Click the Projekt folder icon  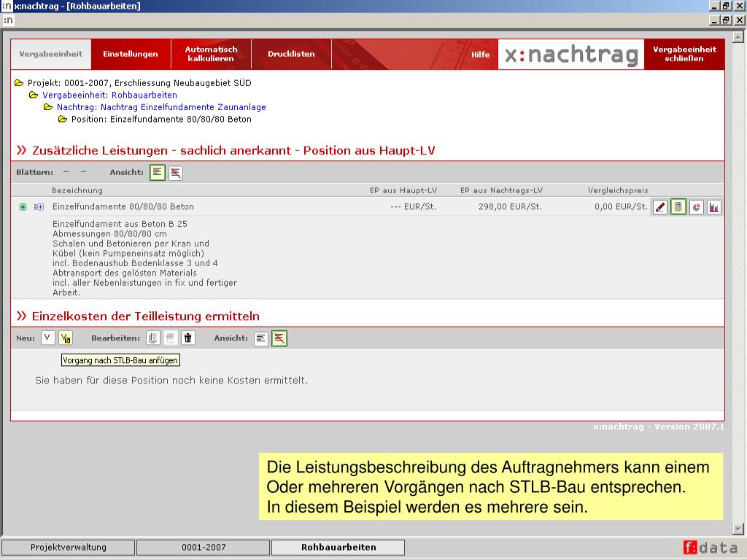(19, 83)
